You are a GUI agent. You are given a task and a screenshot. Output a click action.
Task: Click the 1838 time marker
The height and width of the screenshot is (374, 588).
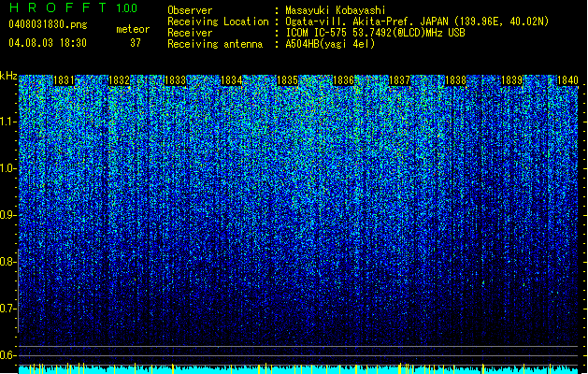[x=455, y=80]
